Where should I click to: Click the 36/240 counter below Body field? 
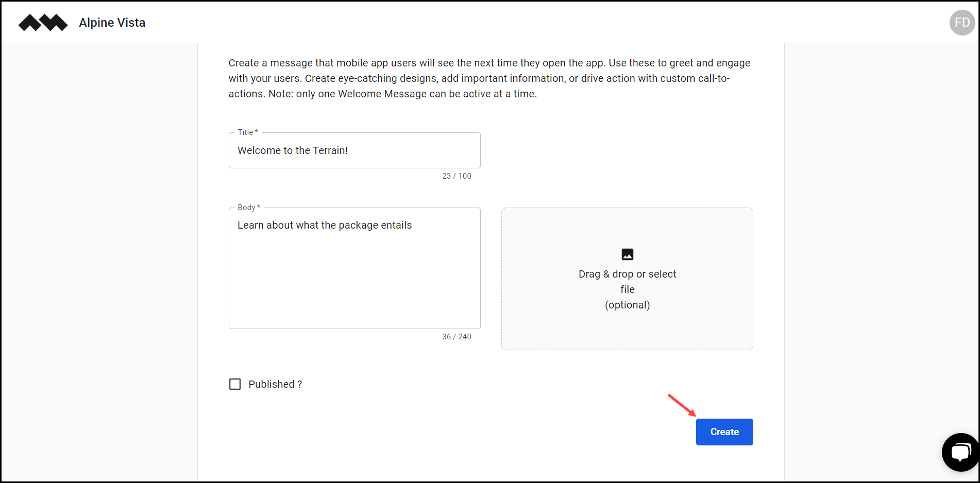[x=457, y=336]
